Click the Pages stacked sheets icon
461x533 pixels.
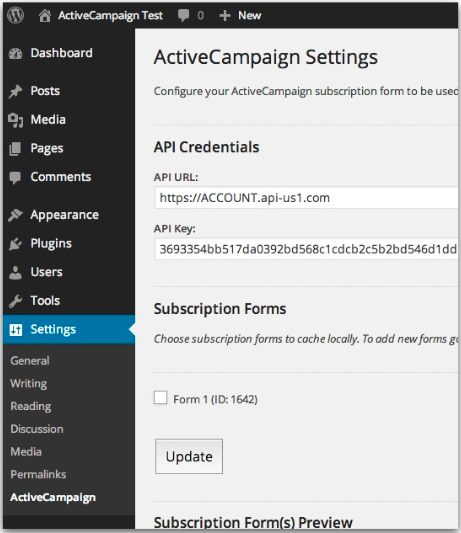(15, 149)
